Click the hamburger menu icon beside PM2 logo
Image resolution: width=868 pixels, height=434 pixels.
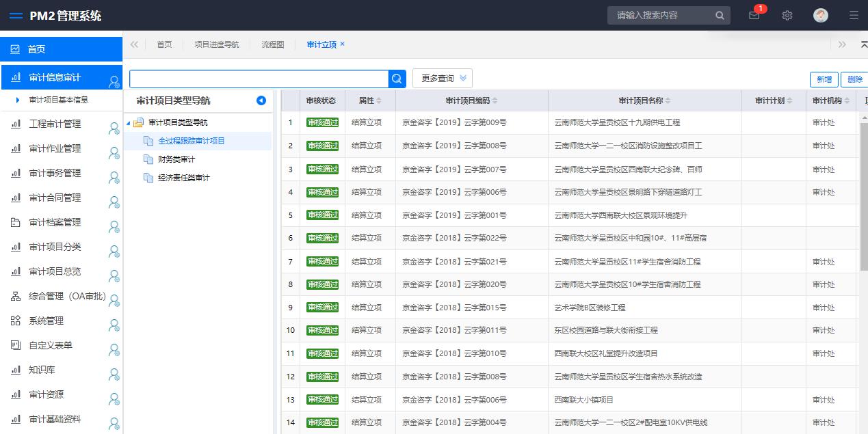coord(16,16)
